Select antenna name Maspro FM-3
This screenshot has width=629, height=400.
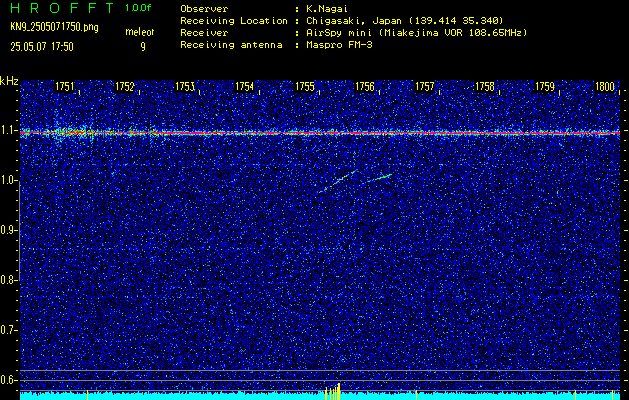click(339, 45)
